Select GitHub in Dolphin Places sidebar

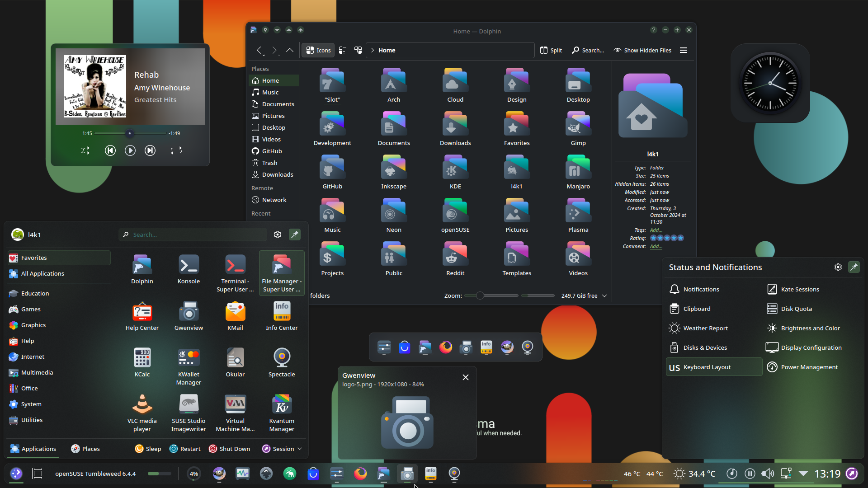274,151
